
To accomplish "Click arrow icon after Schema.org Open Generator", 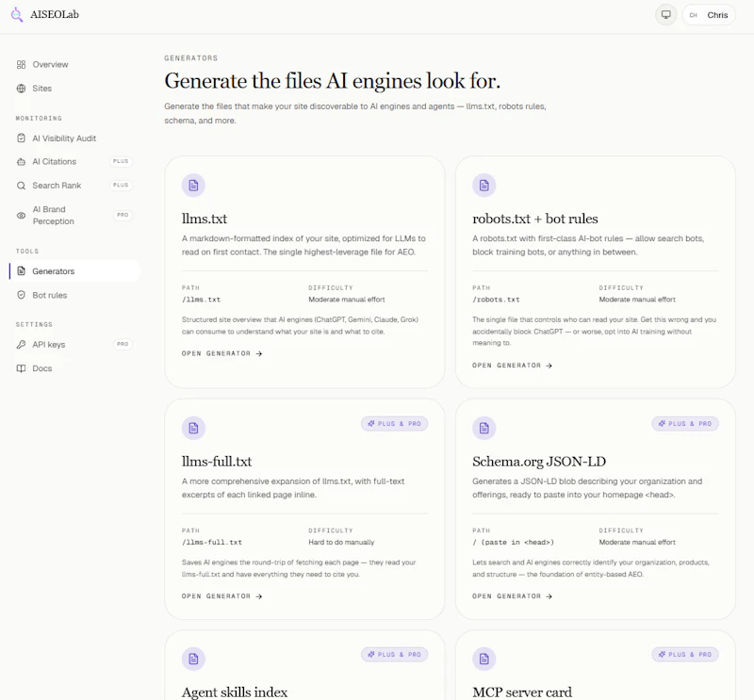I will 549,596.
